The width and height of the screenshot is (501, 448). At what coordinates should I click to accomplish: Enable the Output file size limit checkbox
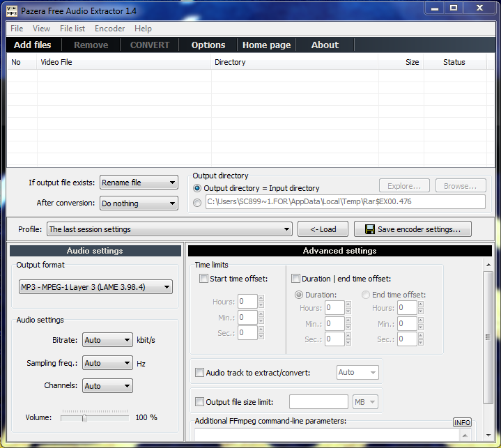click(199, 401)
